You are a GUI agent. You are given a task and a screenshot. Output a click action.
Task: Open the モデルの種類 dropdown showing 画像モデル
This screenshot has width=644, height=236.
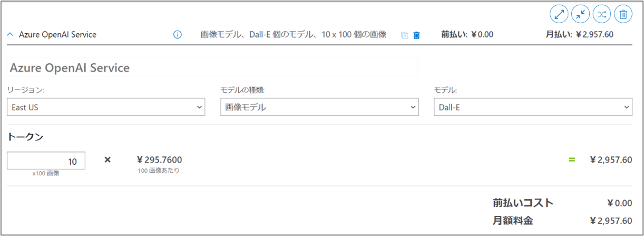(x=319, y=107)
